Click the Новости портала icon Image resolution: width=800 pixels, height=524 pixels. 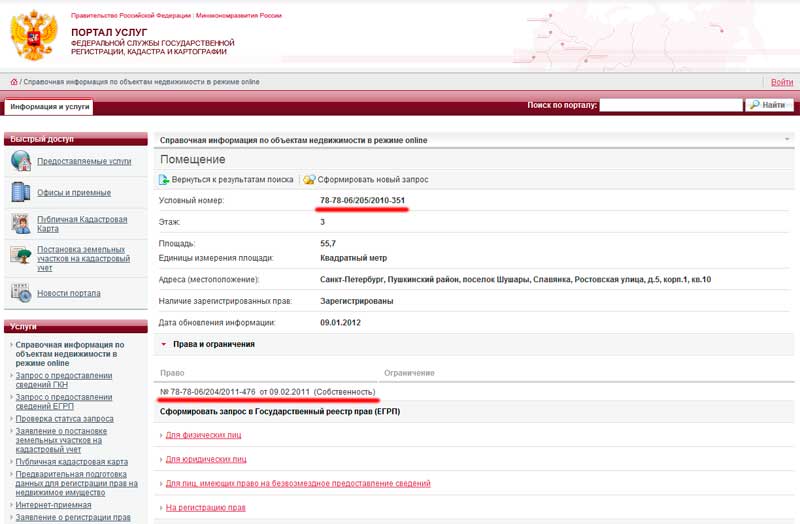[x=21, y=292]
